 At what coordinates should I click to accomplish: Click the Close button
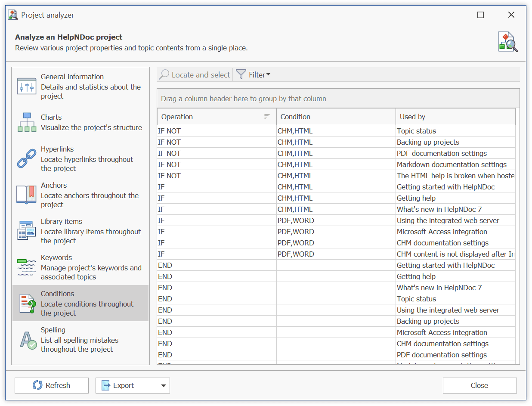click(x=479, y=385)
